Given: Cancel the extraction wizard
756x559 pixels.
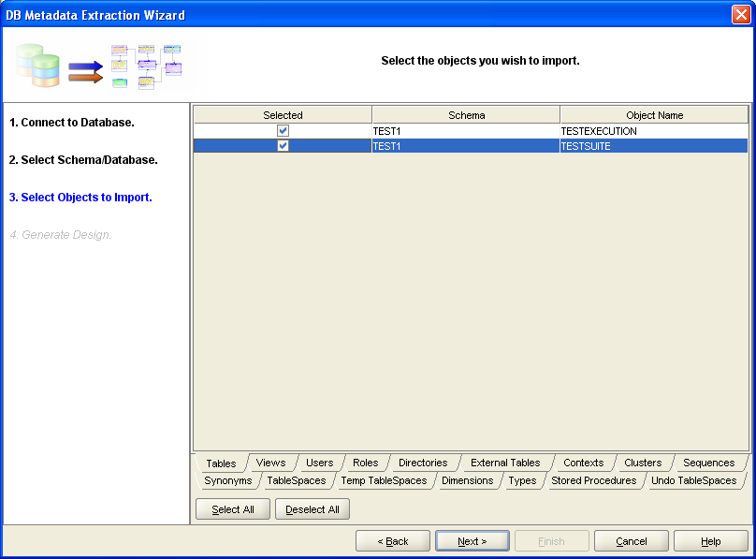Looking at the screenshot, I should [x=632, y=541].
